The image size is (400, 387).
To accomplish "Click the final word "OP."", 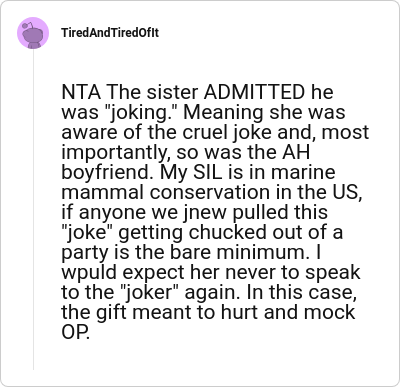I will 76,332.
